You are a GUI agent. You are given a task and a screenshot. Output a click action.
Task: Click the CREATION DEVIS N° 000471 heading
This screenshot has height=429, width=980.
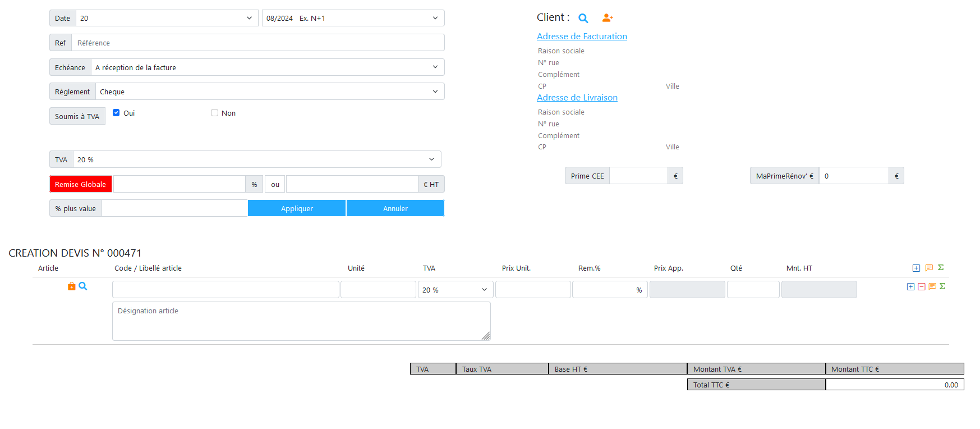click(75, 253)
